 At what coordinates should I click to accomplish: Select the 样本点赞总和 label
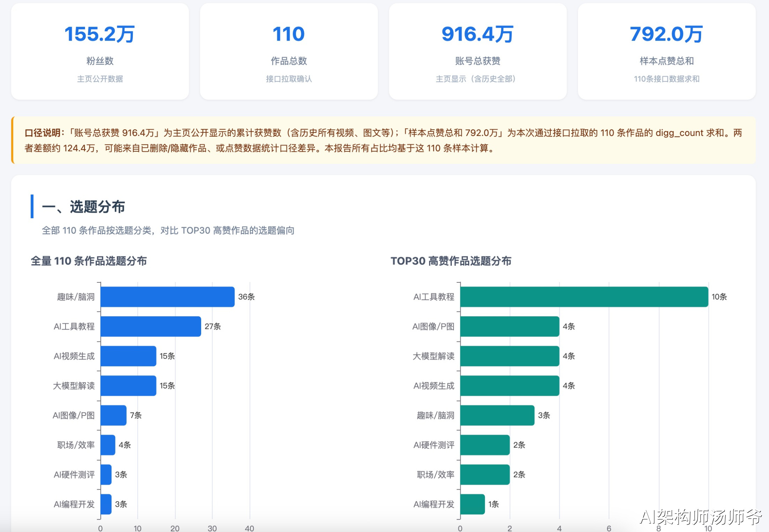666,61
